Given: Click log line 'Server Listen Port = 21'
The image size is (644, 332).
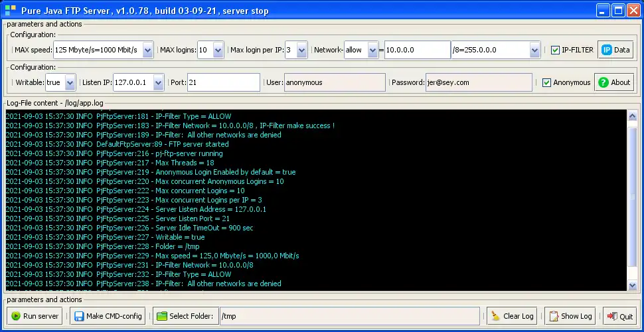Looking at the screenshot, I should (x=118, y=218).
